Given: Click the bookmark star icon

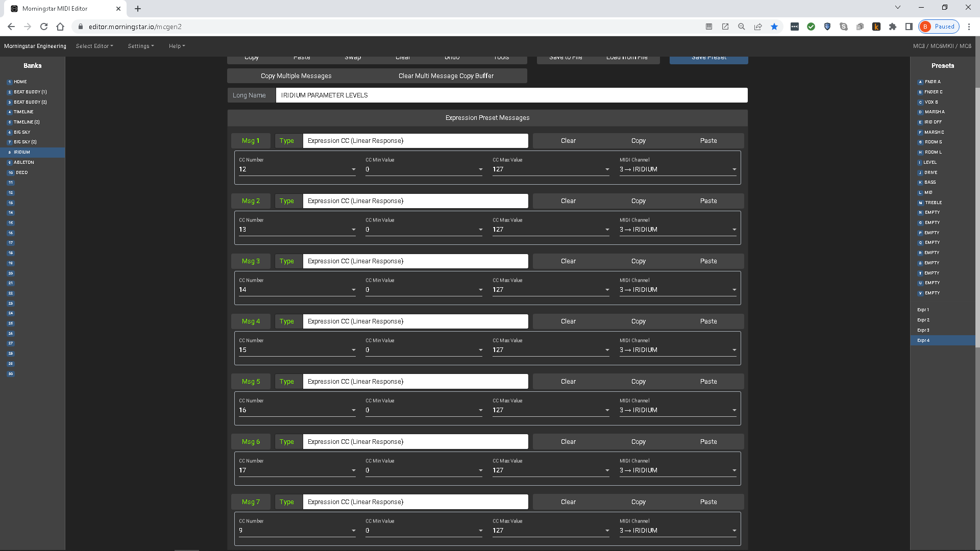Looking at the screenshot, I should 774,27.
